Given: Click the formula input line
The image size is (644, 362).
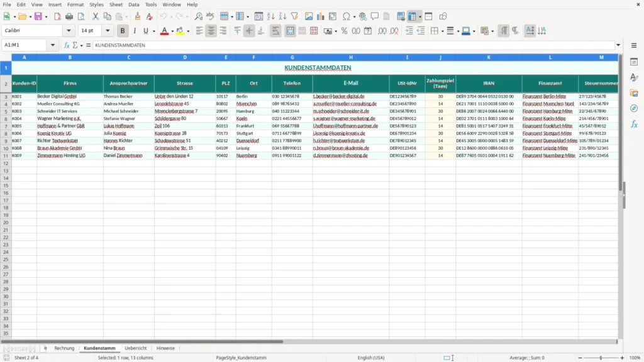Looking at the screenshot, I should click(x=353, y=45).
